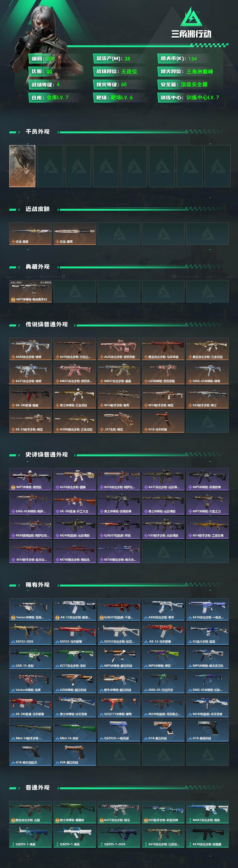The width and height of the screenshot is (238, 868).
Task: Choose the QJB201轻机枪-炽焰 epic skin
Action: point(119,527)
